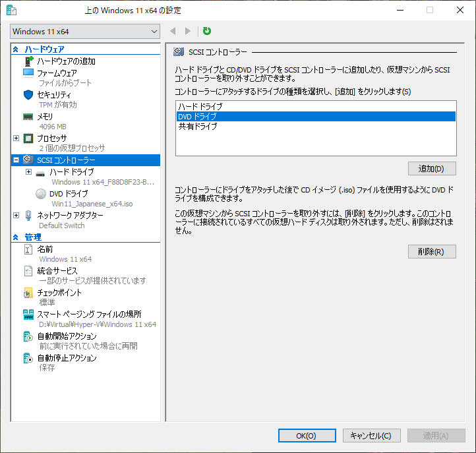Click the settings window title icon
Screen dimensions: 476x453
click(11, 11)
